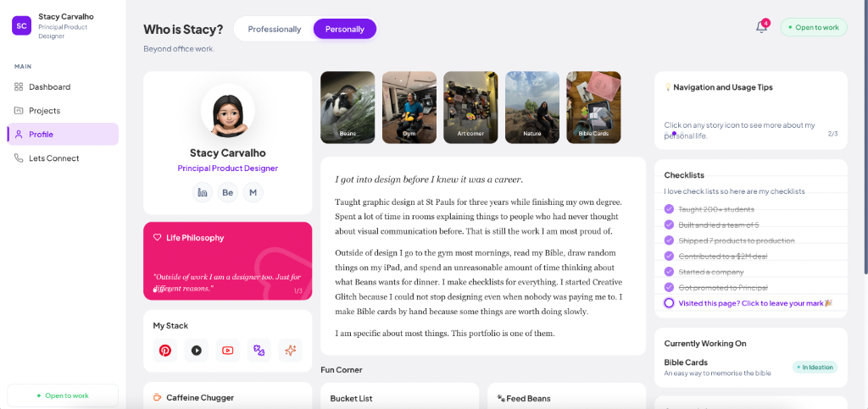
Task: Open the Medium 'M' icon
Action: point(253,192)
